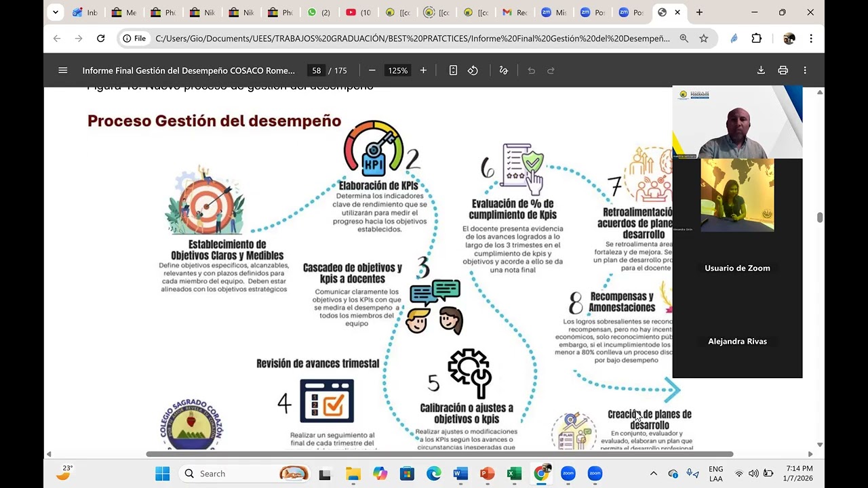Open the weather widget showing 23°
Viewport: 868px width, 488px height.
[64, 472]
